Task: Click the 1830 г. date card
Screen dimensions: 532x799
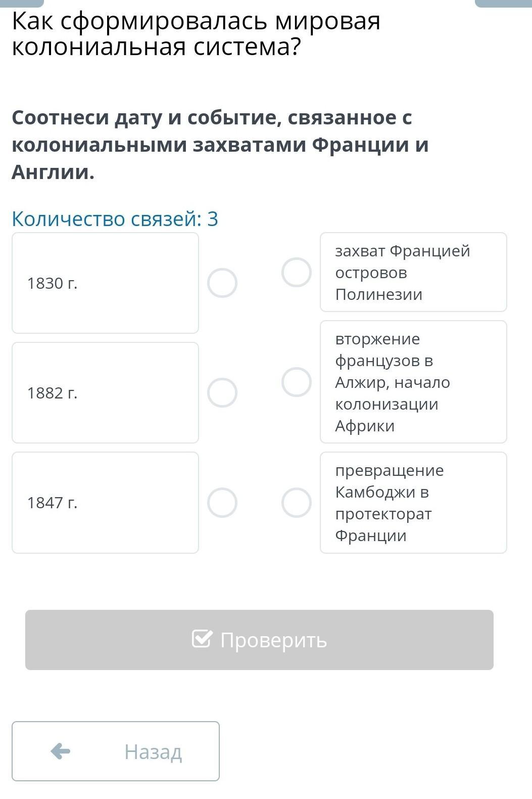Action: click(105, 283)
